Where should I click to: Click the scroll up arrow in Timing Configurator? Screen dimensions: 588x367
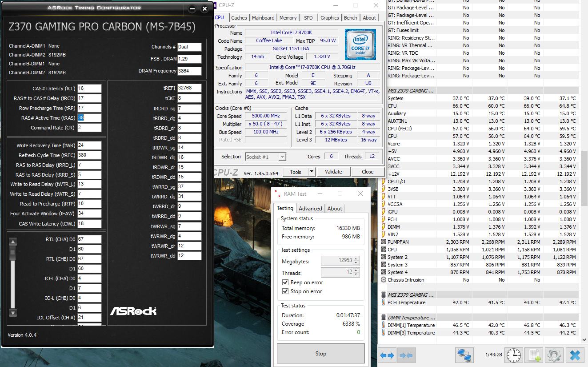pyautogui.click(x=13, y=242)
